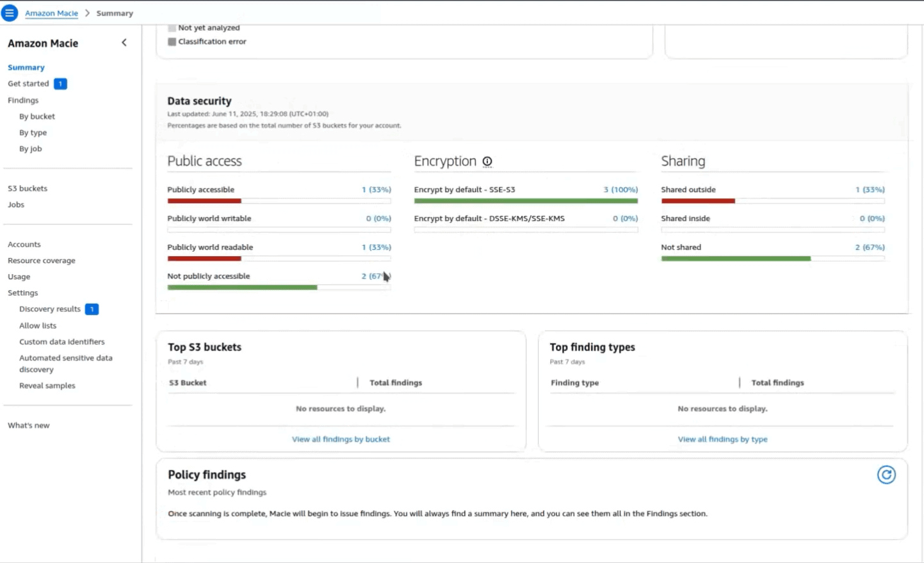Click Shared outside count 1 (33%)
This screenshot has width=924, height=563.
tap(870, 190)
